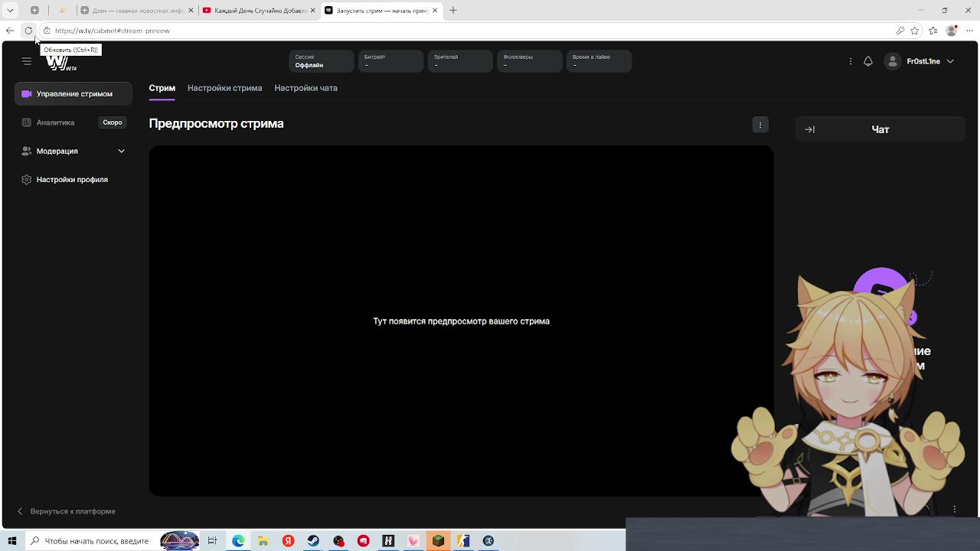
Task: Open the saved passwords key icon
Action: click(900, 31)
